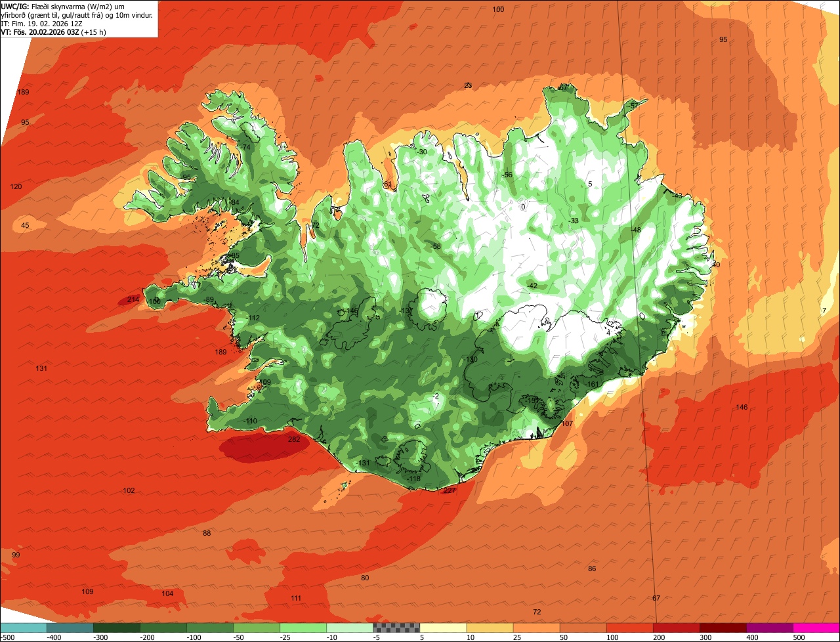The image size is (840, 642).
Task: Click the legend label 400
Action: 751,637
